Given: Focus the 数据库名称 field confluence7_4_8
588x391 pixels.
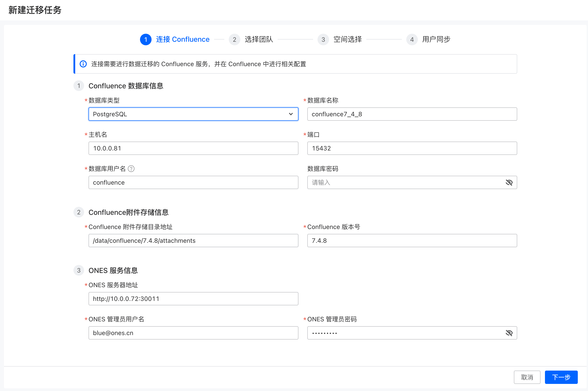Looking at the screenshot, I should pos(412,114).
